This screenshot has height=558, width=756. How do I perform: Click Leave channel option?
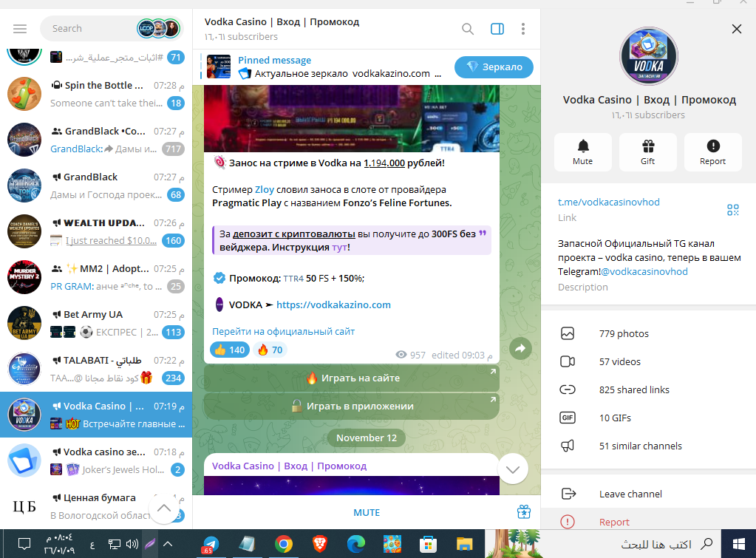point(648,494)
